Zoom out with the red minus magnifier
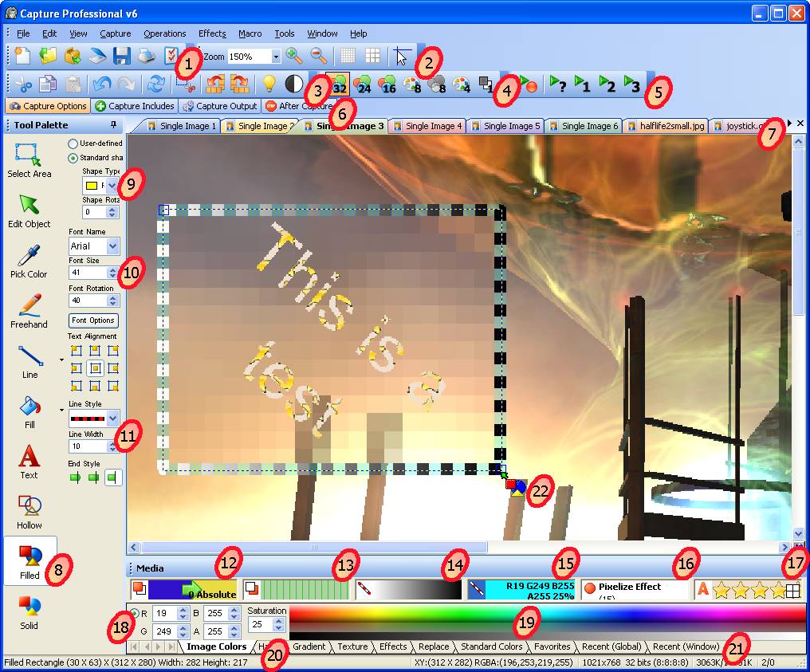This screenshot has width=810, height=672. coord(319,56)
